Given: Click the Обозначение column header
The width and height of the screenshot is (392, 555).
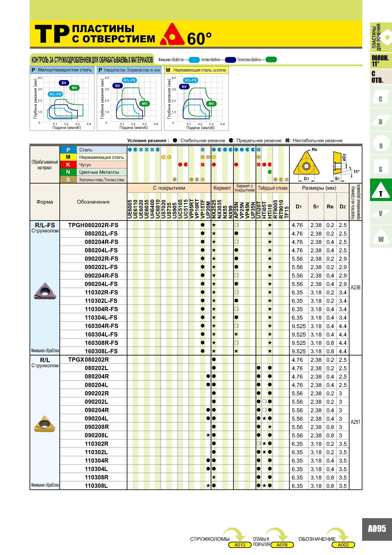Looking at the screenshot, I should [93, 202].
